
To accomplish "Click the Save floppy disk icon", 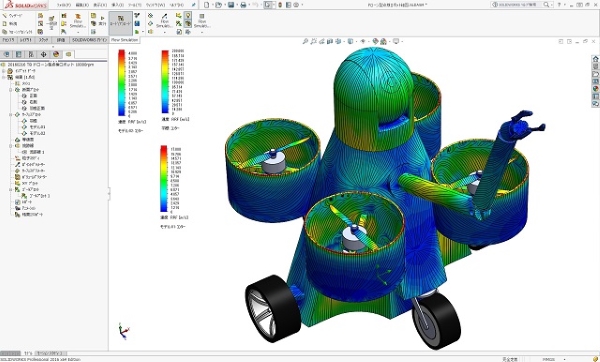I will 231,5.
